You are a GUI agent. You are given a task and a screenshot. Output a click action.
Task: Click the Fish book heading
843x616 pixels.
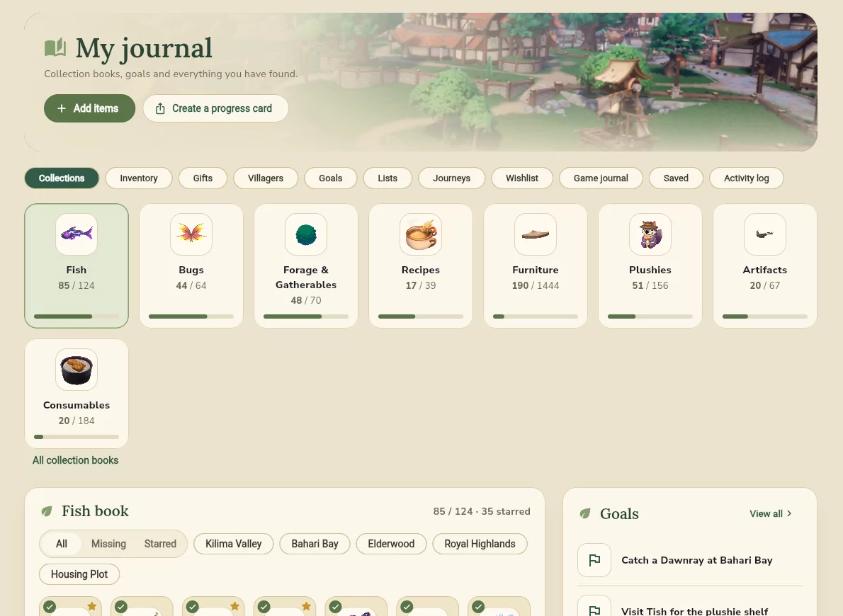(x=95, y=511)
